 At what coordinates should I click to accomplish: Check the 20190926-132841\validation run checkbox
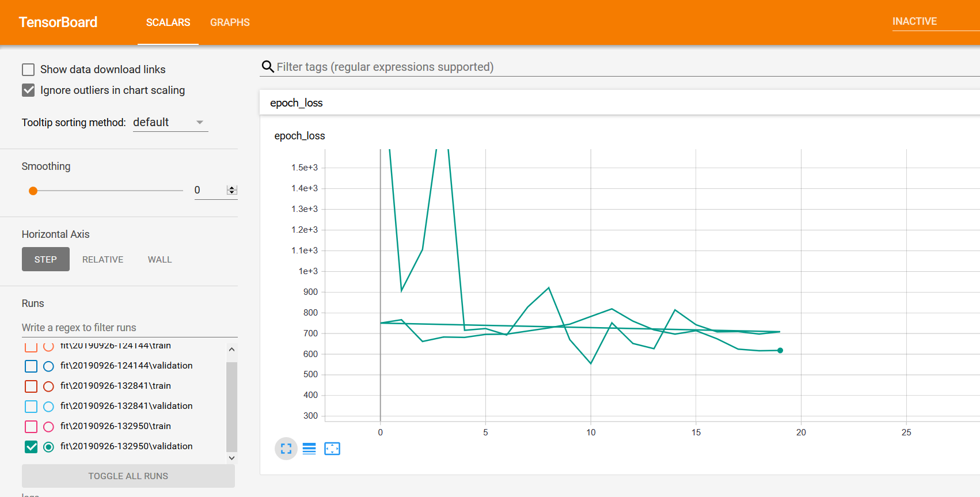click(31, 407)
